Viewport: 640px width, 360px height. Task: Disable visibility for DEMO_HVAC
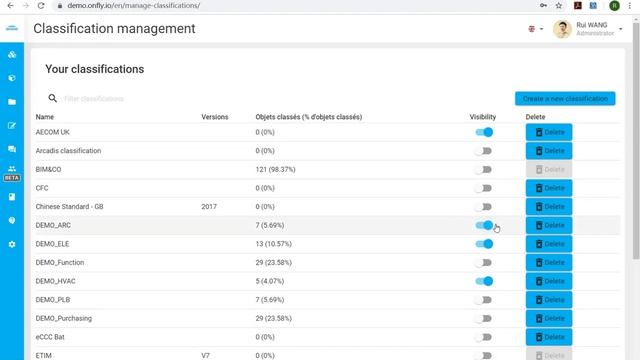click(x=484, y=281)
